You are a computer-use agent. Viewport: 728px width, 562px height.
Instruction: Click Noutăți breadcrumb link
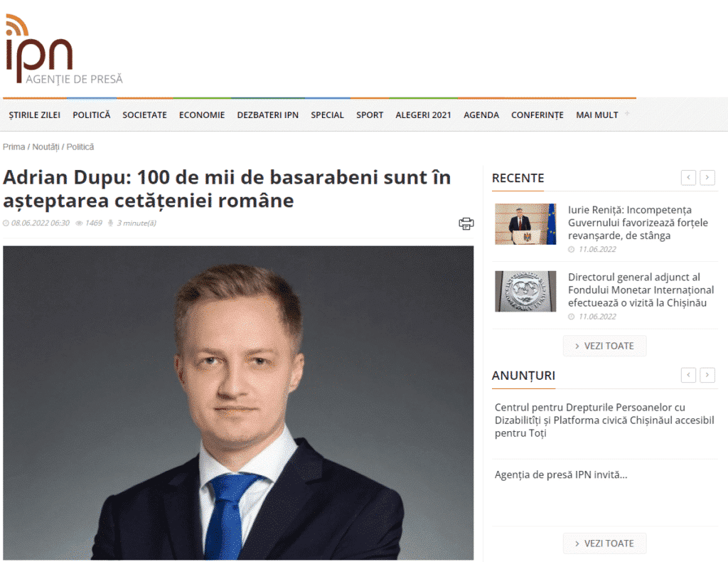[45, 147]
